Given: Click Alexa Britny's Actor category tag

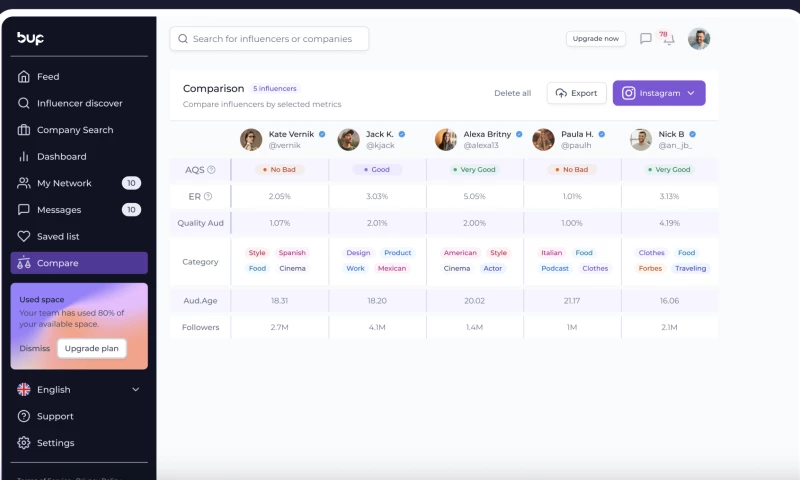Looking at the screenshot, I should click(x=493, y=268).
